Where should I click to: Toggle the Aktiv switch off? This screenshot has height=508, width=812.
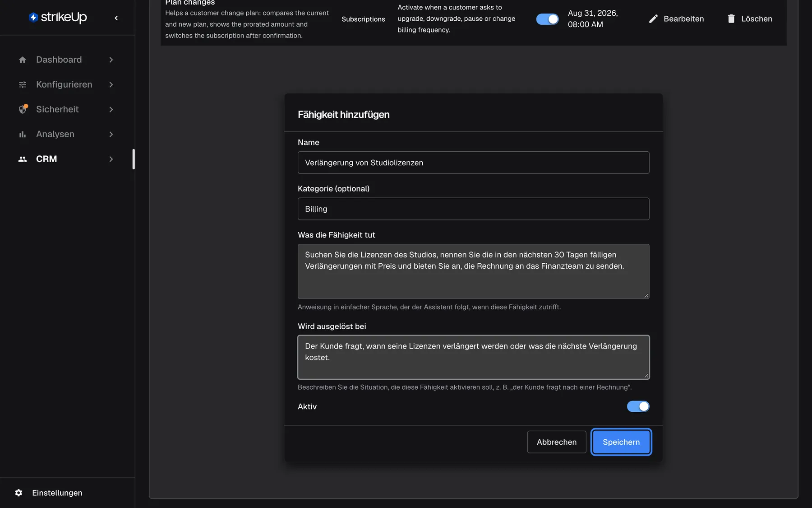pyautogui.click(x=638, y=406)
